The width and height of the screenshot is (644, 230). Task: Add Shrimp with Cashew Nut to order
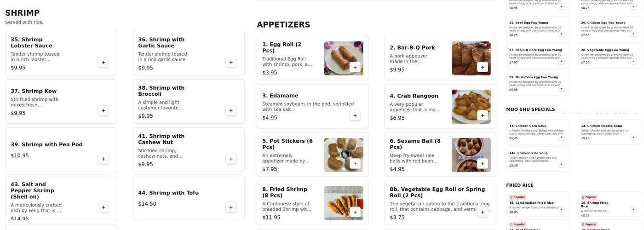(x=230, y=159)
